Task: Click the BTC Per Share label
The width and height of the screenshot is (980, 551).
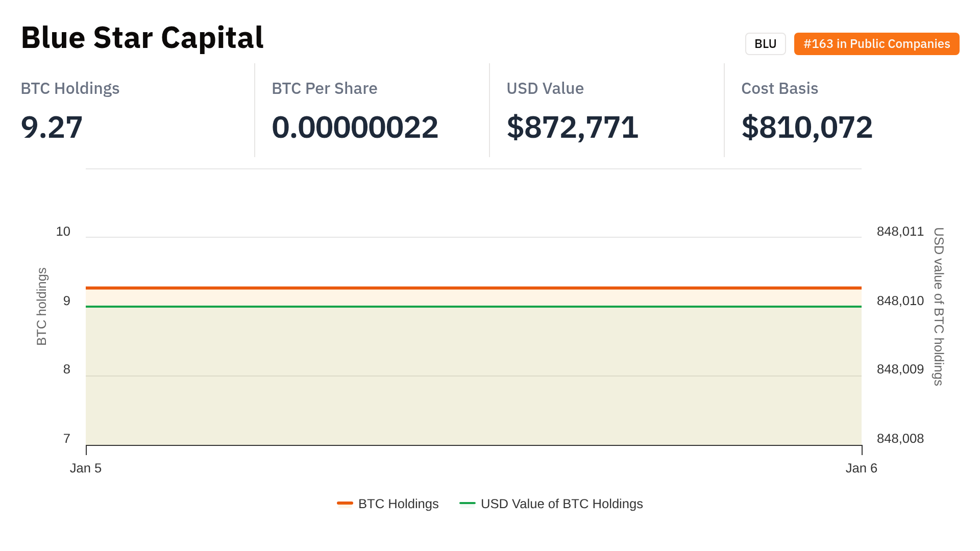Action: click(325, 88)
